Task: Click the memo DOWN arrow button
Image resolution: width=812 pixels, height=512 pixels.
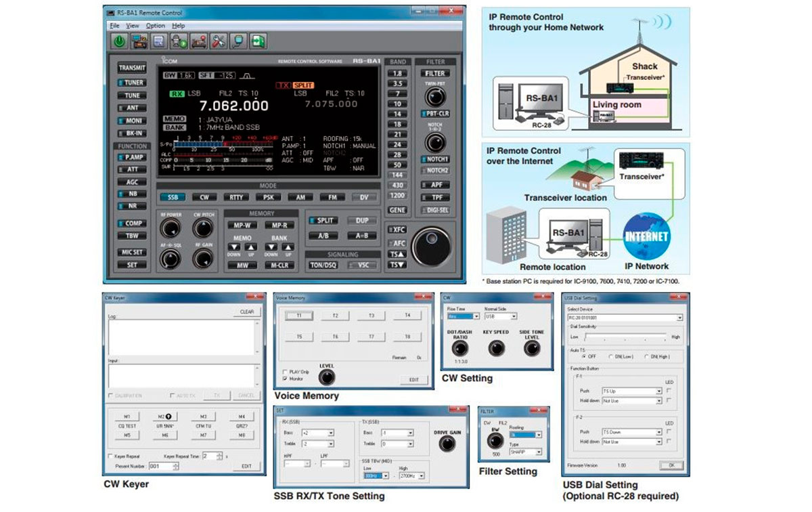Action: pyautogui.click(x=234, y=249)
